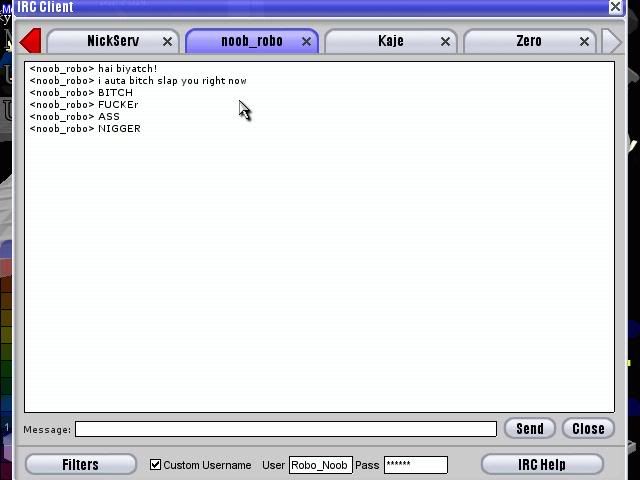Image resolution: width=640 pixels, height=480 pixels.
Task: Switch to the NickServ tab
Action: click(113, 41)
